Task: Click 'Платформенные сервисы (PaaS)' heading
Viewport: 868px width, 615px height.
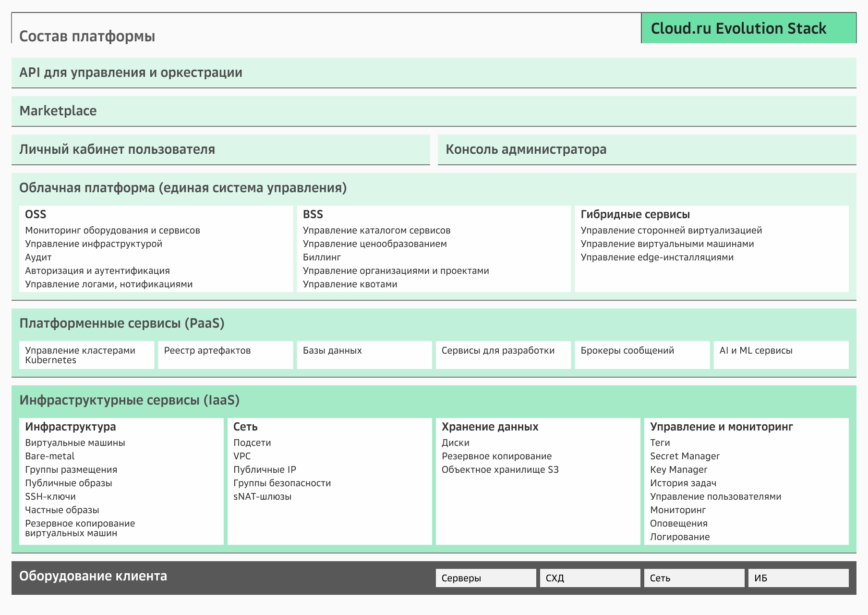Action: pos(122,323)
